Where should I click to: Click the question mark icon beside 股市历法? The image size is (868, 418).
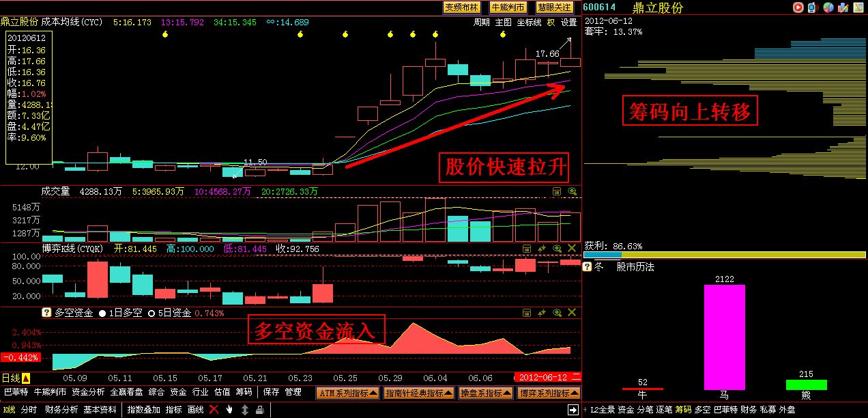click(x=588, y=267)
